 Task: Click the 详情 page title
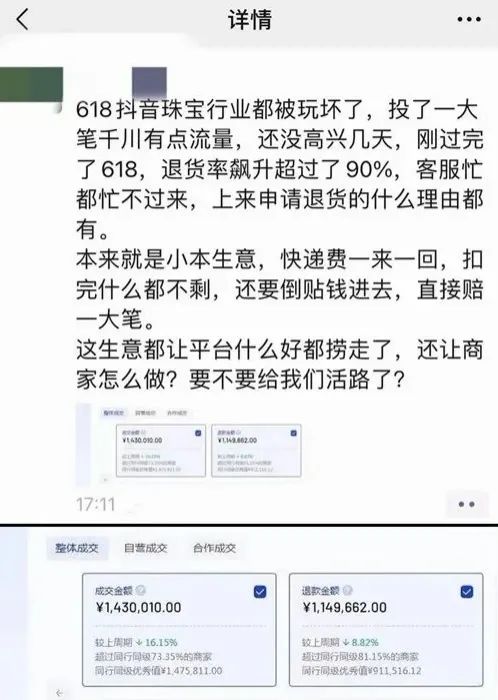tap(250, 20)
